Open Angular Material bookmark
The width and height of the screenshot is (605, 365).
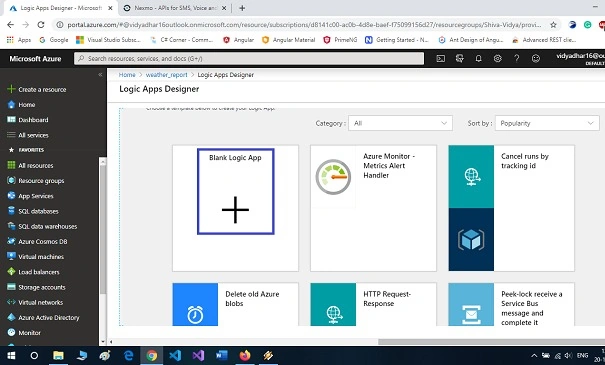point(288,40)
